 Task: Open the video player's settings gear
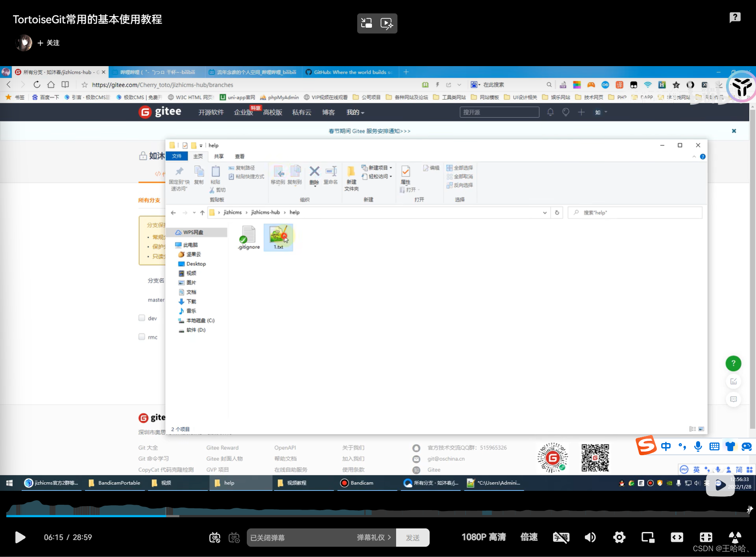619,537
